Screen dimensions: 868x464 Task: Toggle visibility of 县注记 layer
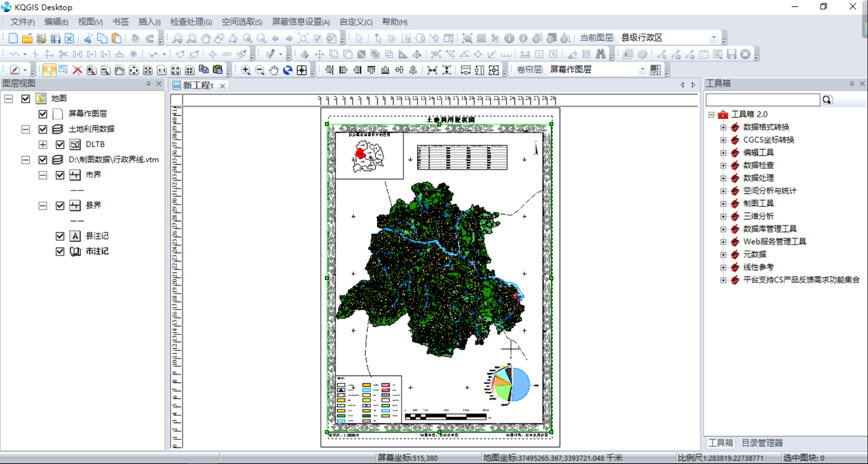(x=60, y=236)
